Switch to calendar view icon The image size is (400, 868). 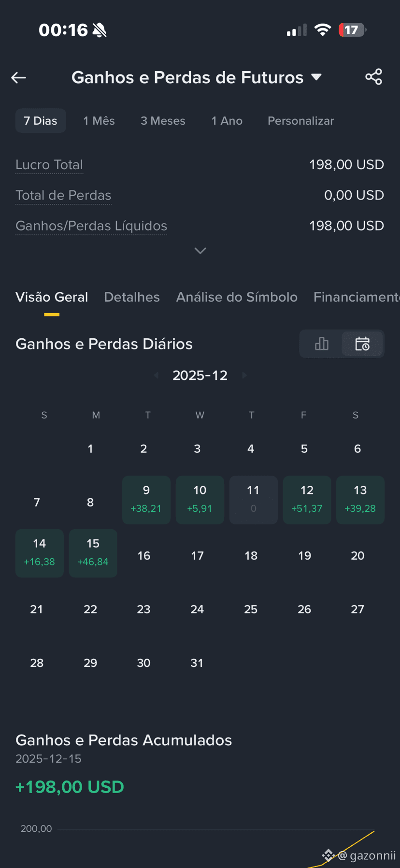(362, 344)
